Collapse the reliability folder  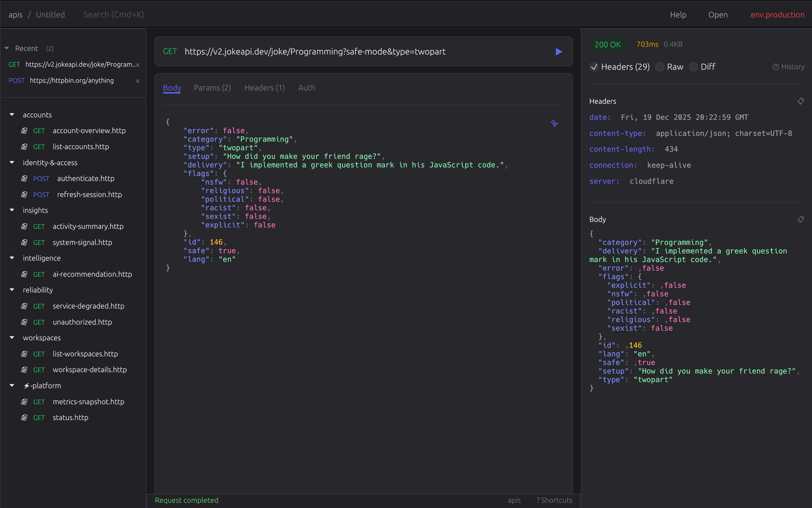click(12, 290)
